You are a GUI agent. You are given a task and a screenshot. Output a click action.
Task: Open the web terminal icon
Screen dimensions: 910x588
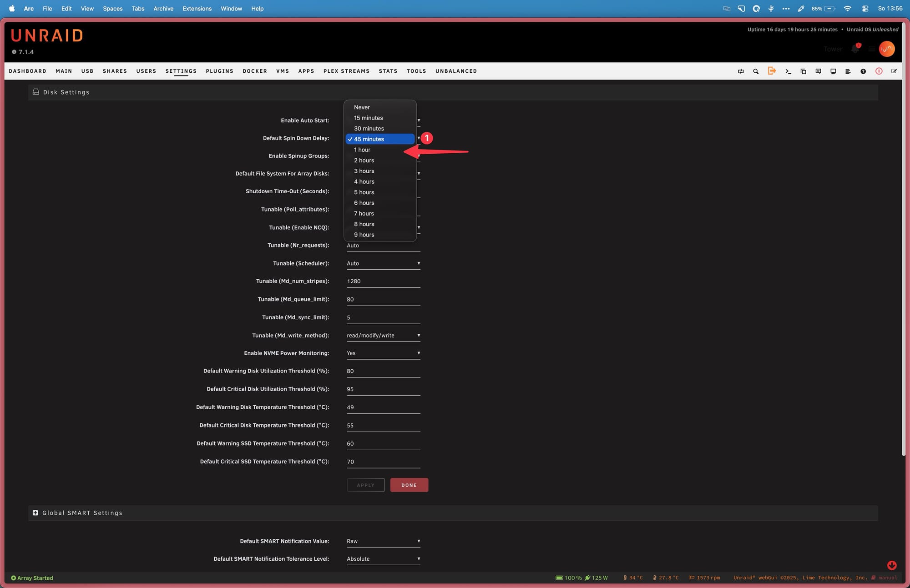(x=788, y=71)
